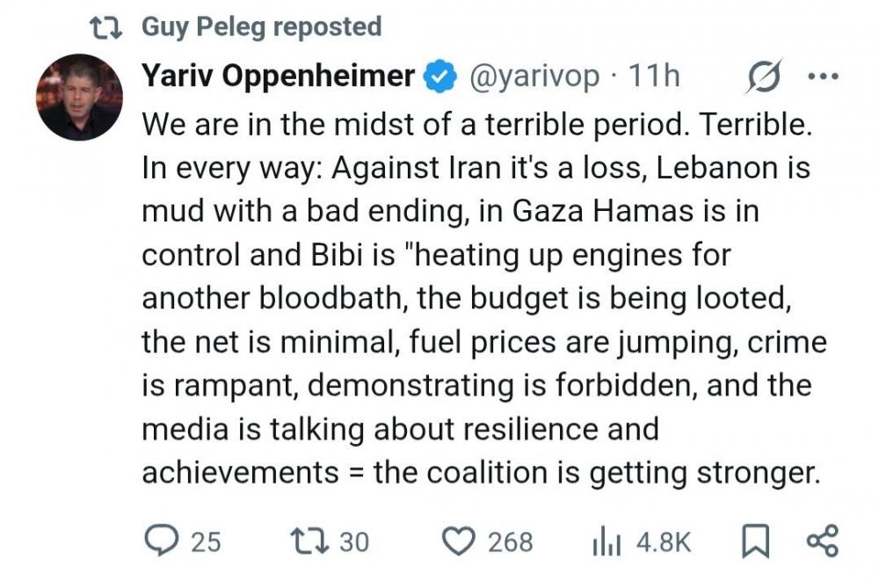879x588 pixels.
Task: Click the small repost icon beside Guy Peleg
Action: (x=107, y=27)
